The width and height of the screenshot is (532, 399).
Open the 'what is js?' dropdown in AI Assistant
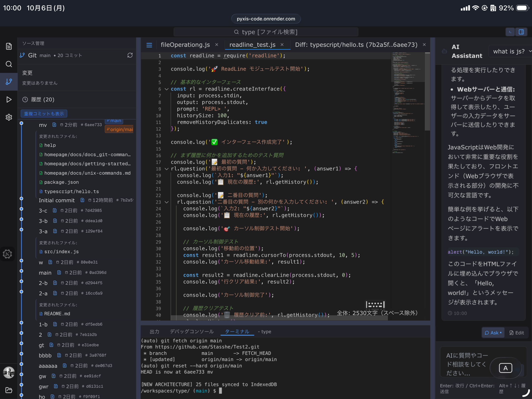[x=510, y=51]
